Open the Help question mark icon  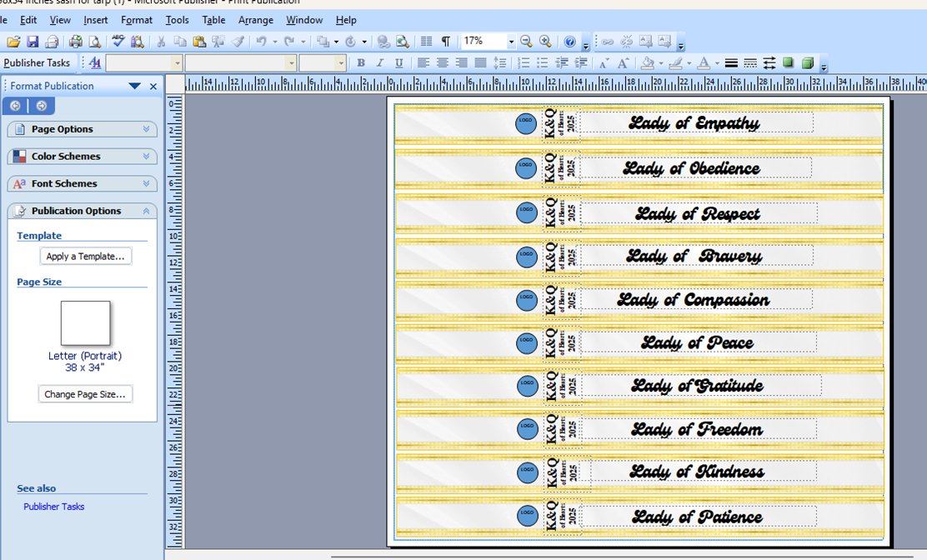pos(569,42)
